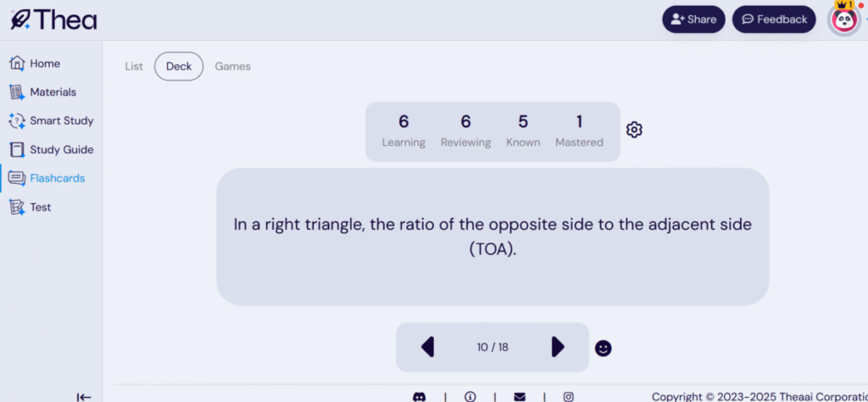Switch to the List tab
868x402 pixels.
tap(134, 66)
